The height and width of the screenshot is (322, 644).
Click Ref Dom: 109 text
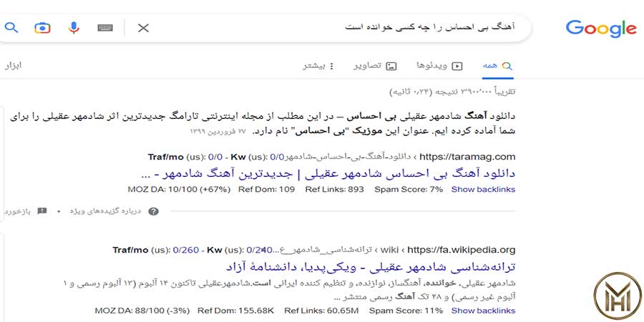coord(267,190)
